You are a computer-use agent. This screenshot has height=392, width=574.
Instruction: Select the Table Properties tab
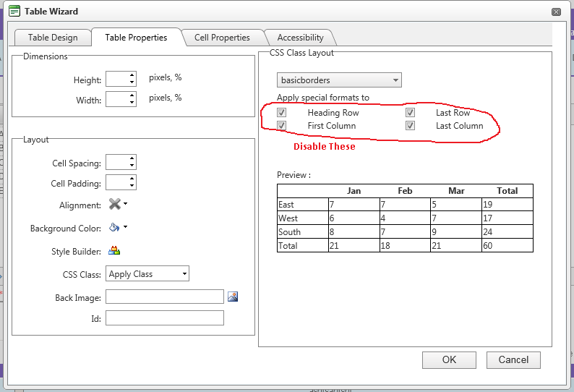click(x=136, y=38)
